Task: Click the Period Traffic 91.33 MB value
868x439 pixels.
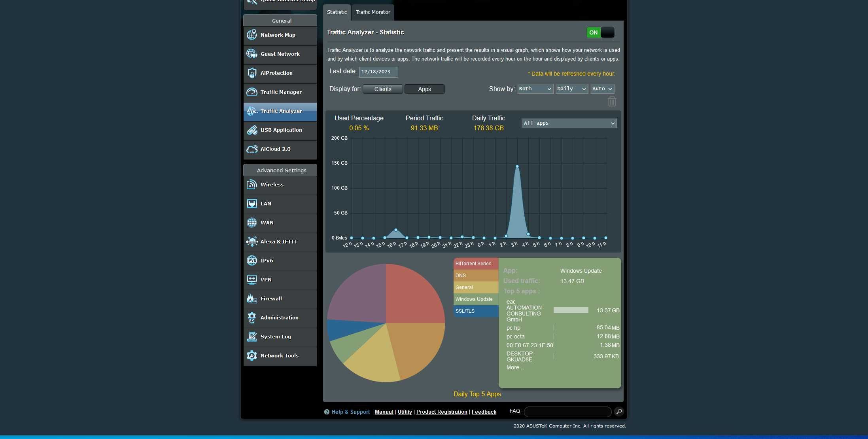Action: [x=424, y=128]
